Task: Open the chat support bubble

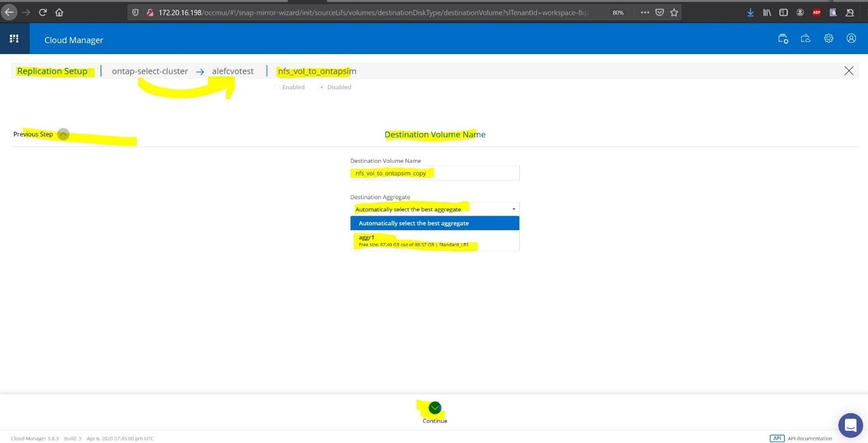Action: [x=850, y=425]
